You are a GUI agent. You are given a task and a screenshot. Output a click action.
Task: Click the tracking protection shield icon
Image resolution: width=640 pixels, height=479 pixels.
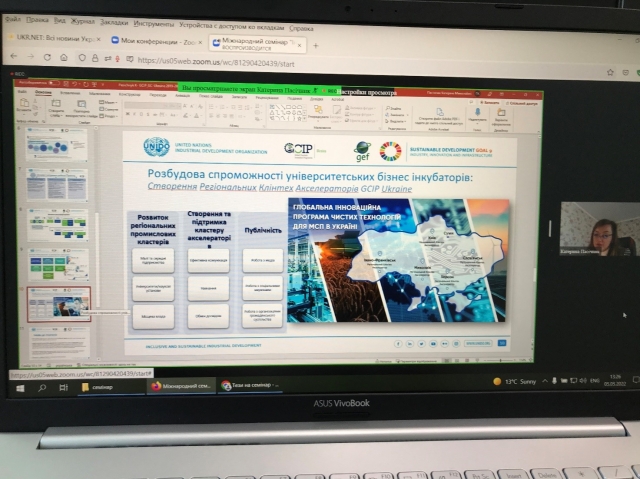click(x=82, y=58)
